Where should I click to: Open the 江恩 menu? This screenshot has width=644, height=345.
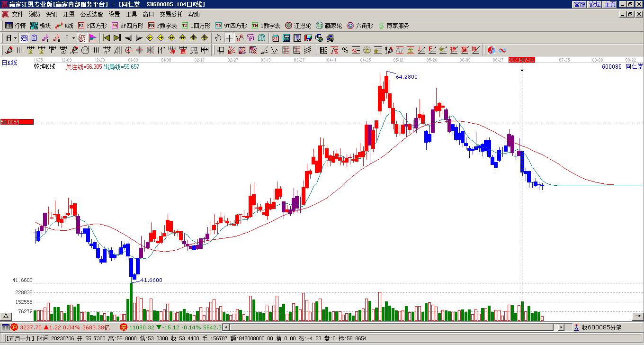pos(69,14)
